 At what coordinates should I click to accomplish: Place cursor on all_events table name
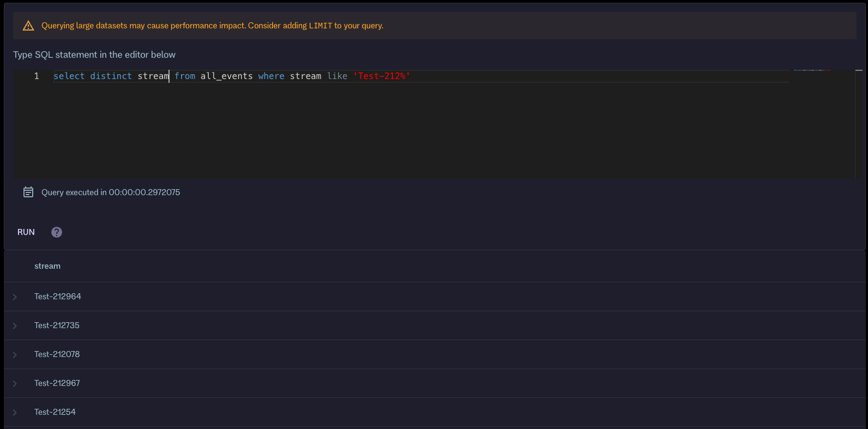point(226,76)
